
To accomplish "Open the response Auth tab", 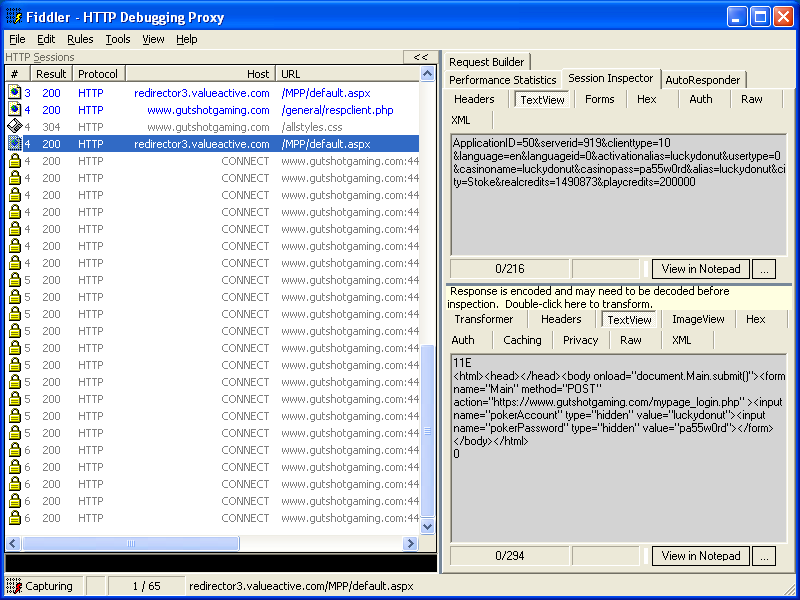I will (463, 340).
